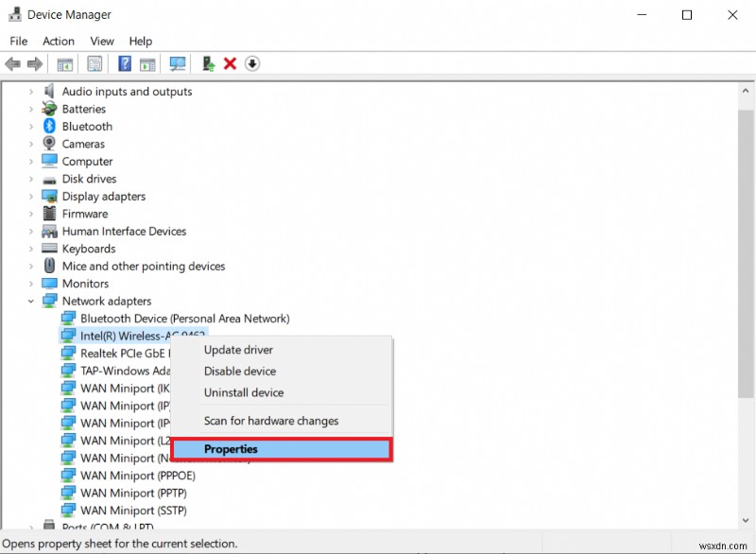756x554 pixels.
Task: Expand the Network adapters category
Action: 31,301
